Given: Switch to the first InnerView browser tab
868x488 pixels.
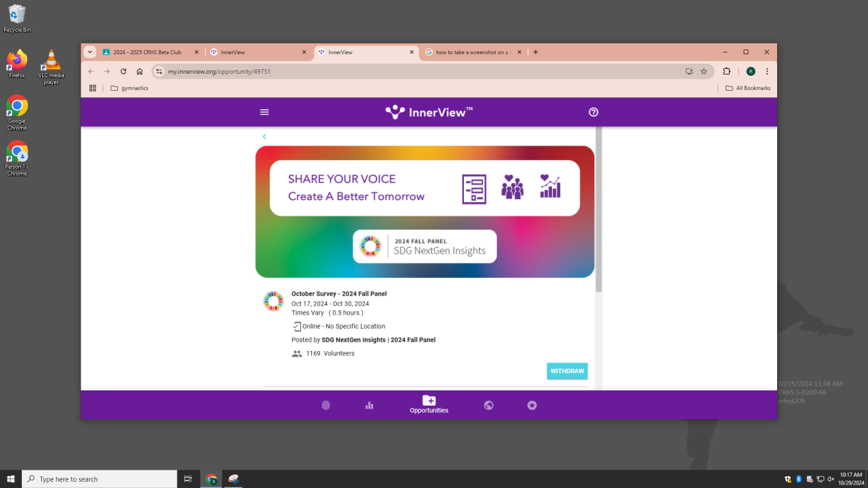Looking at the screenshot, I should coord(259,52).
